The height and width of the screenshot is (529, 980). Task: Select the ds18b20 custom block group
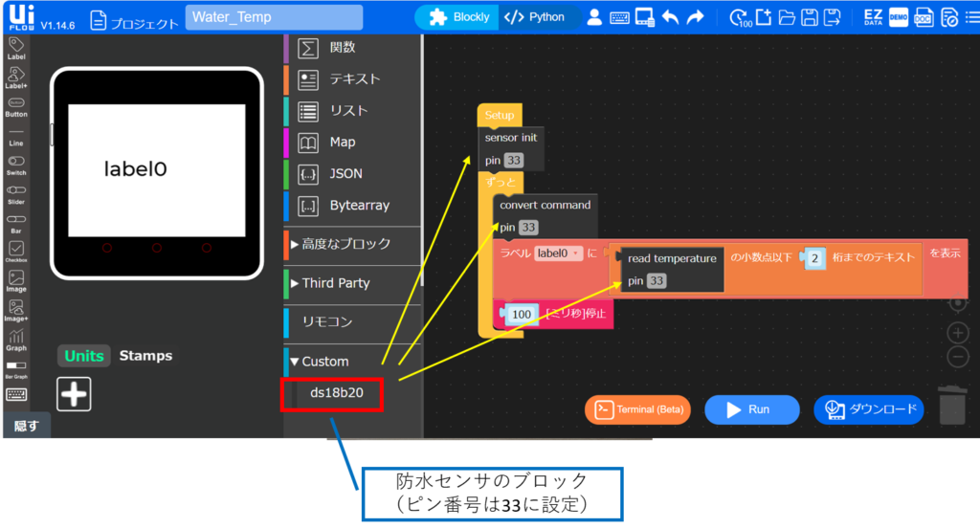(336, 393)
